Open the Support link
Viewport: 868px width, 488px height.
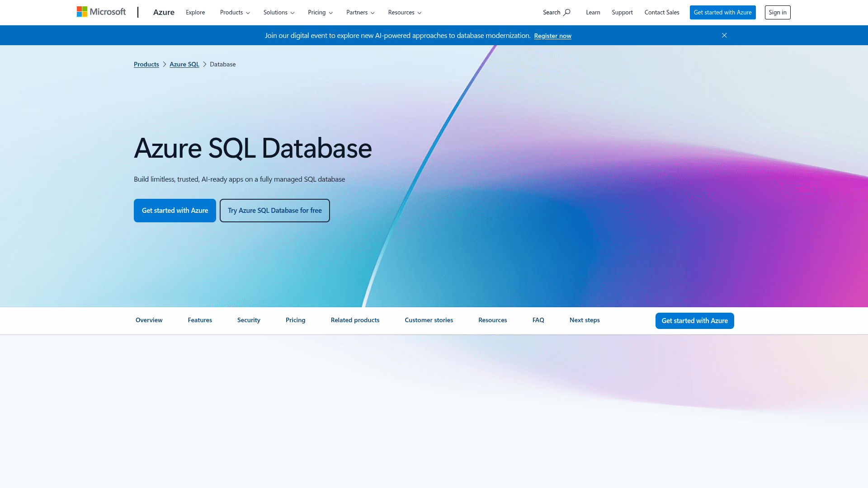[x=622, y=12]
